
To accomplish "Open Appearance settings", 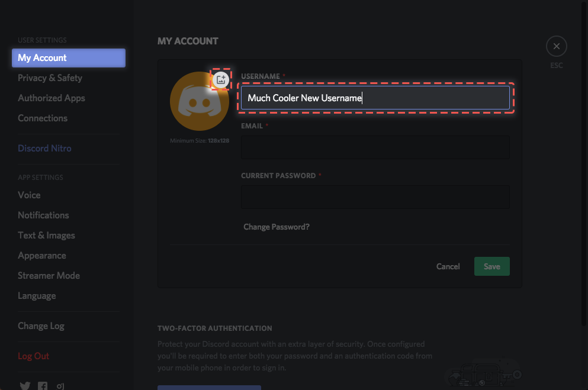I will click(x=41, y=256).
